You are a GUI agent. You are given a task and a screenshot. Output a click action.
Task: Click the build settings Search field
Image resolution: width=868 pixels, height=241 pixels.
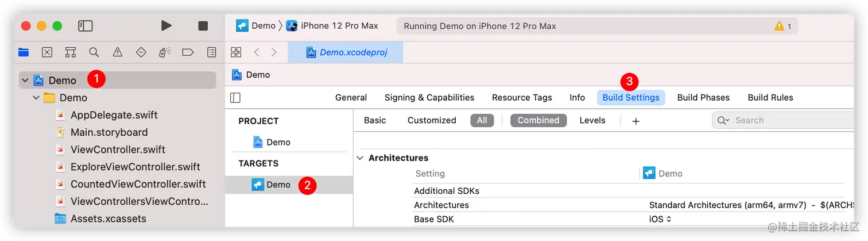tap(783, 120)
